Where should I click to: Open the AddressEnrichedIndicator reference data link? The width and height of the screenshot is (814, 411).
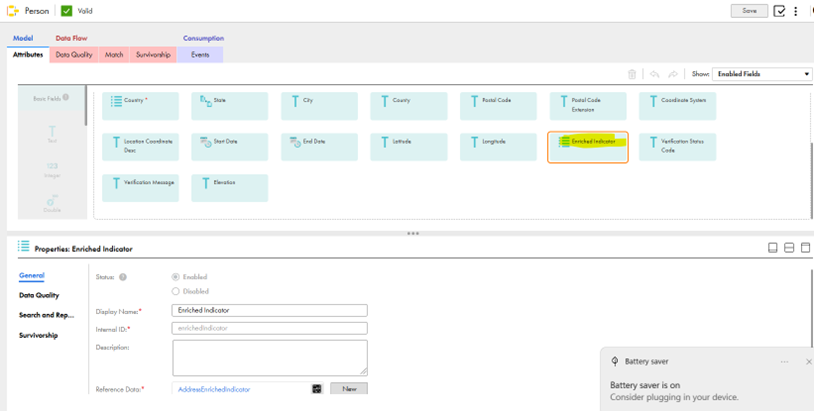[x=214, y=389]
